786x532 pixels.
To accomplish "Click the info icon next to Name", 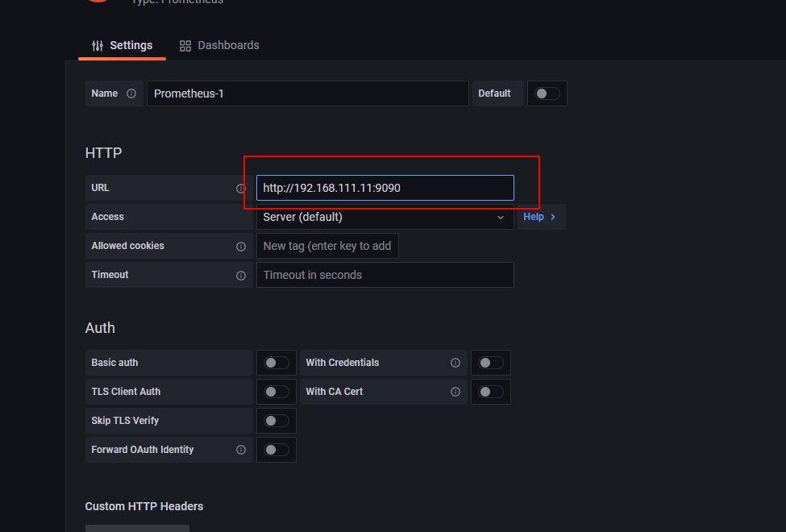I will 131,94.
